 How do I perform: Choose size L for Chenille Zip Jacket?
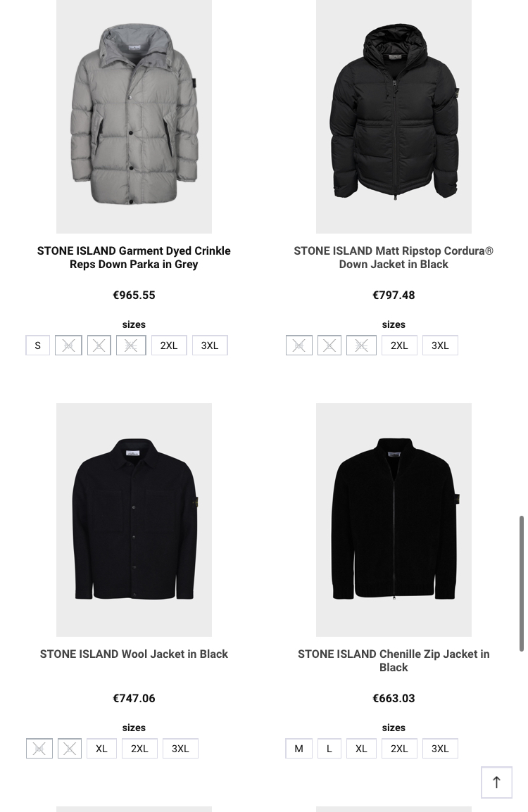tap(329, 748)
